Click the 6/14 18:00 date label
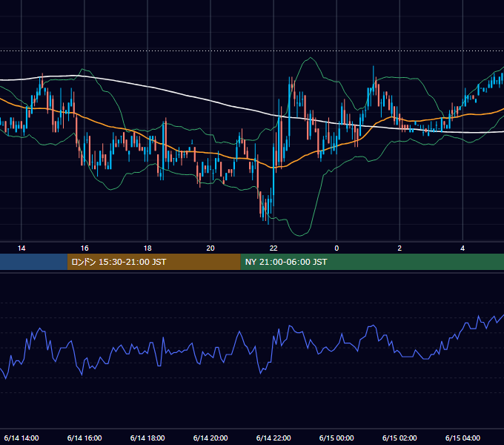Viewport: 504px width, 445px height. 147,438
